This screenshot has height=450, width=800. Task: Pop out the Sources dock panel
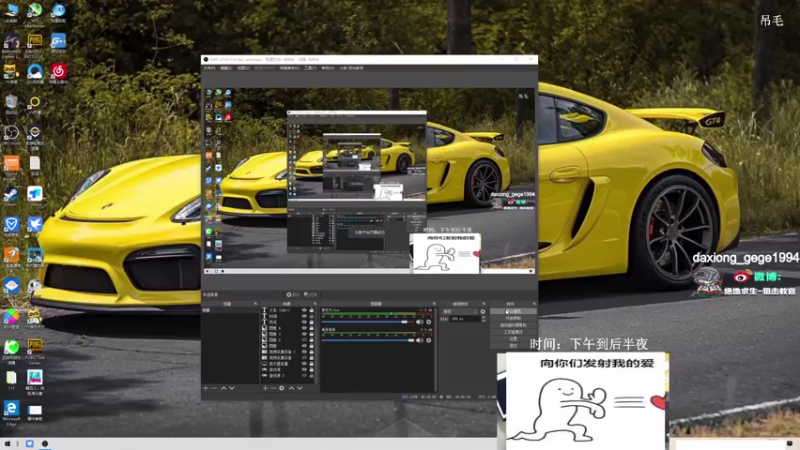click(314, 304)
